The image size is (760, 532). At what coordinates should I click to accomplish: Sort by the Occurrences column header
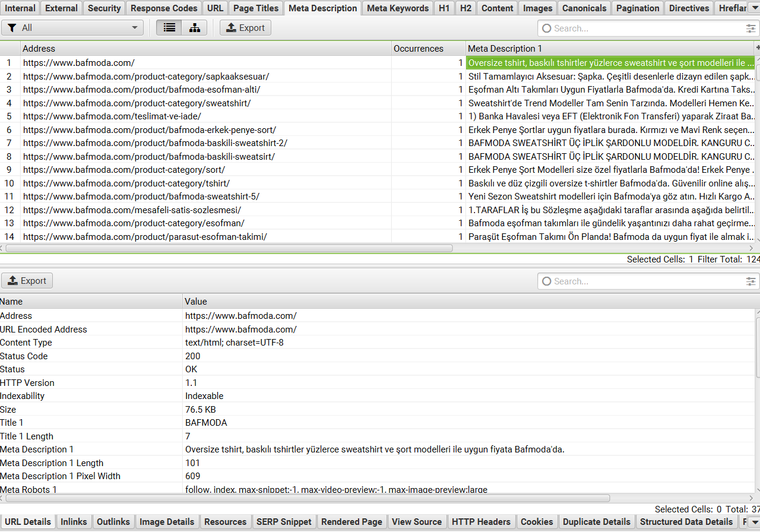428,49
